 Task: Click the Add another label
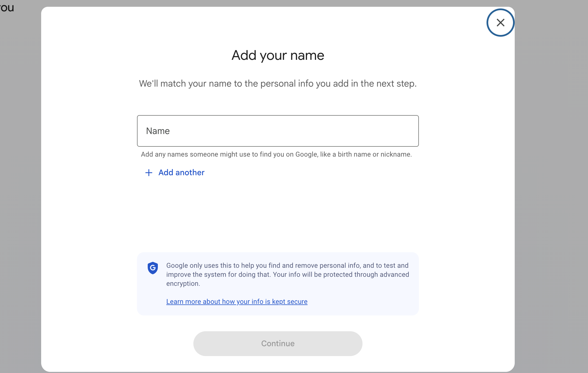(x=181, y=173)
